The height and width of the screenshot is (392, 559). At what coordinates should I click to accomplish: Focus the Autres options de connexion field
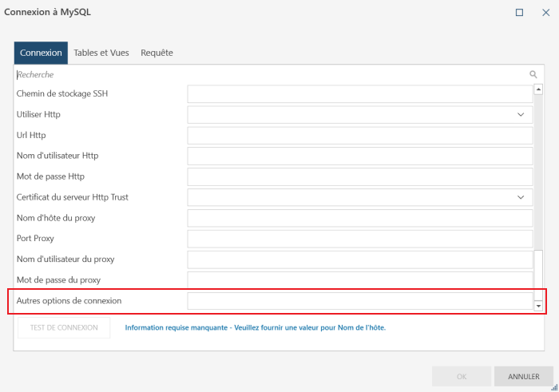[360, 301]
